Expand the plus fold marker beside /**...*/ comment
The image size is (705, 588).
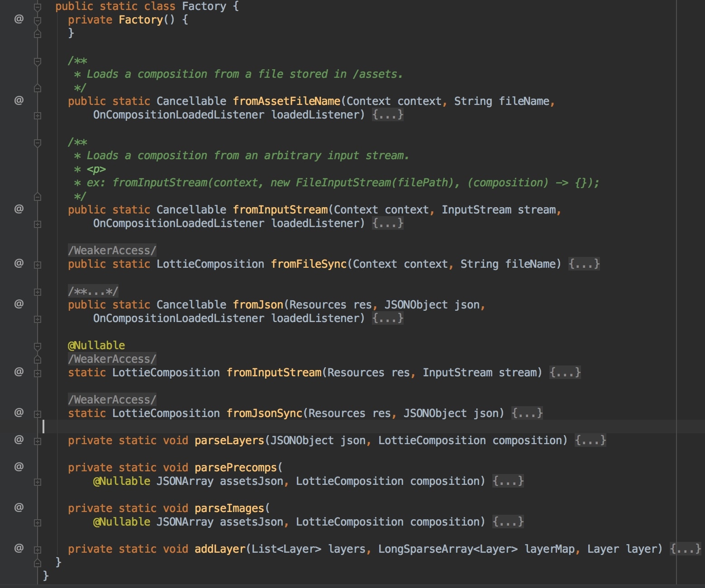(38, 292)
